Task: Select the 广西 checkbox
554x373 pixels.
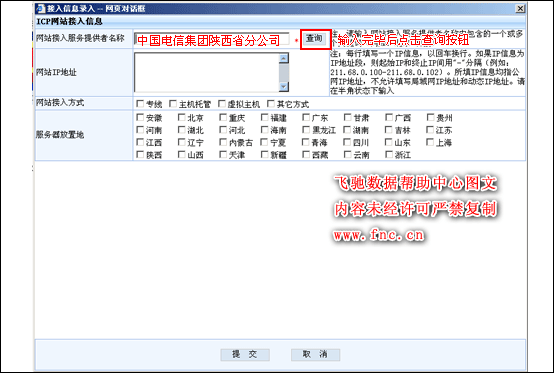Action: click(x=389, y=117)
